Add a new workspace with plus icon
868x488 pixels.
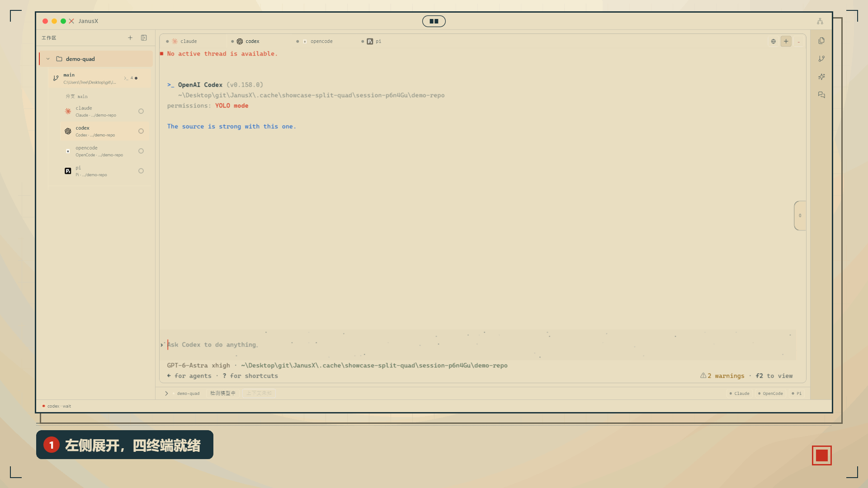pos(130,38)
